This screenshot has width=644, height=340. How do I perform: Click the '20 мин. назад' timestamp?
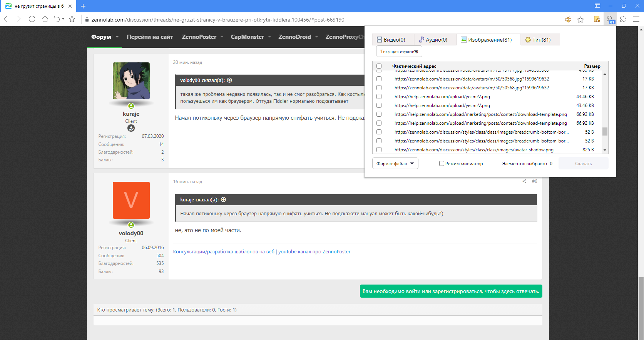click(187, 62)
